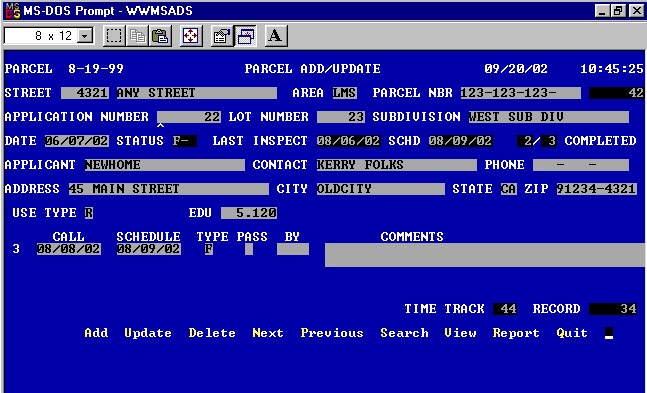Click the PARCEL ADD/UPDATE screen title
This screenshot has height=393, width=647.
(x=313, y=69)
